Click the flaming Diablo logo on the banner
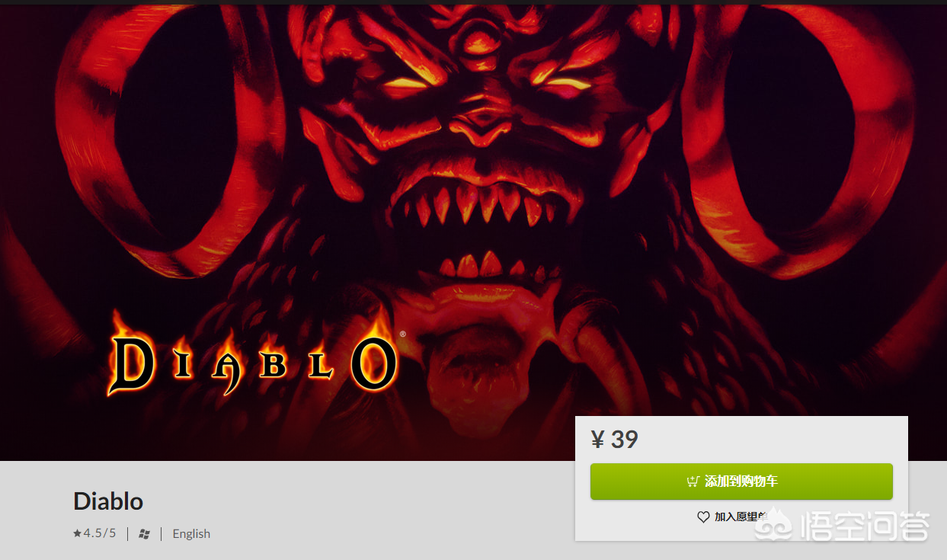This screenshot has width=947, height=560. click(252, 358)
